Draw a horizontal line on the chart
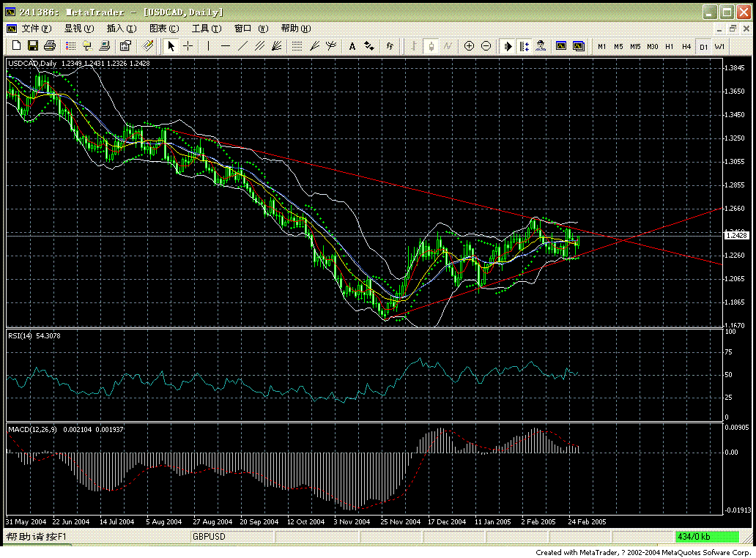 pyautogui.click(x=226, y=45)
